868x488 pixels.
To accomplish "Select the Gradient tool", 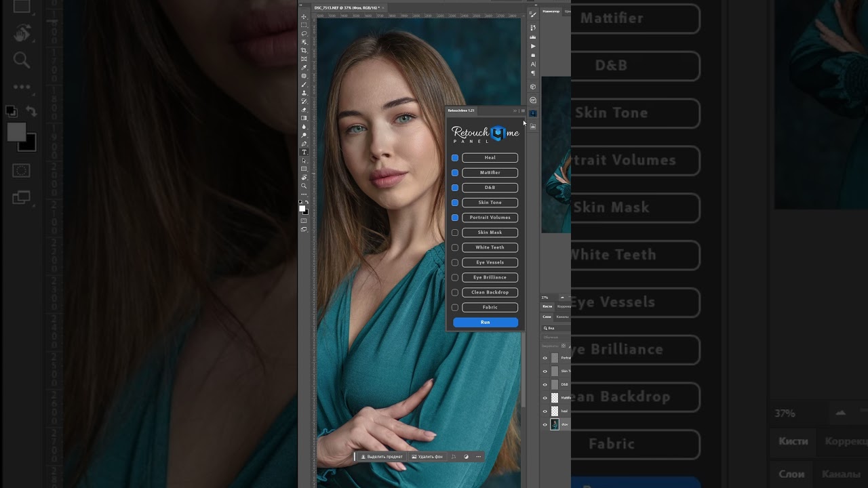I will 304,118.
